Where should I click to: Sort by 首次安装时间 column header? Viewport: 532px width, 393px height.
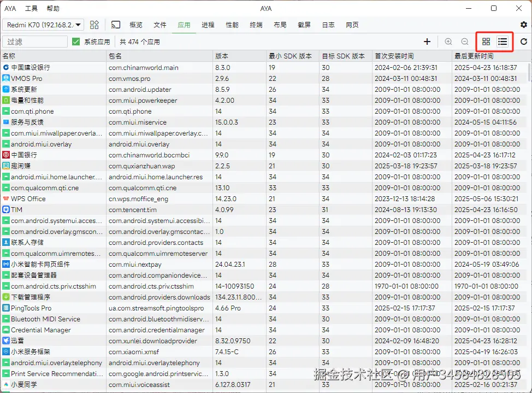(x=412, y=56)
